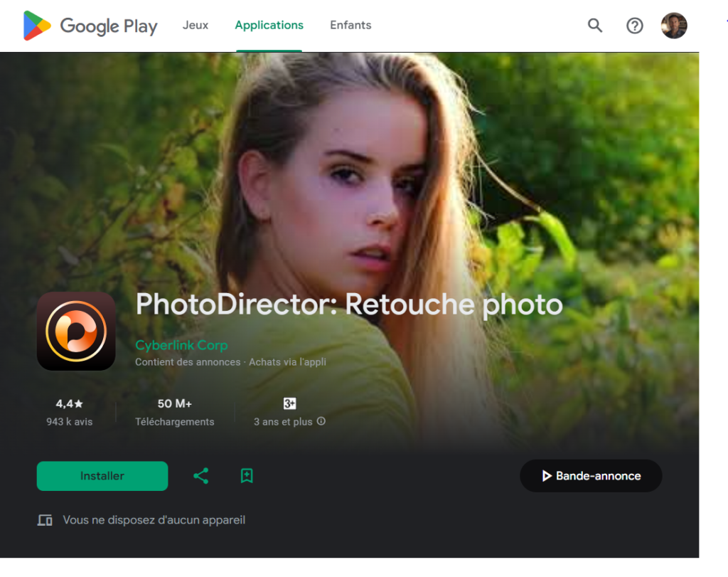
Task: Open the help question mark icon
Action: (x=634, y=26)
